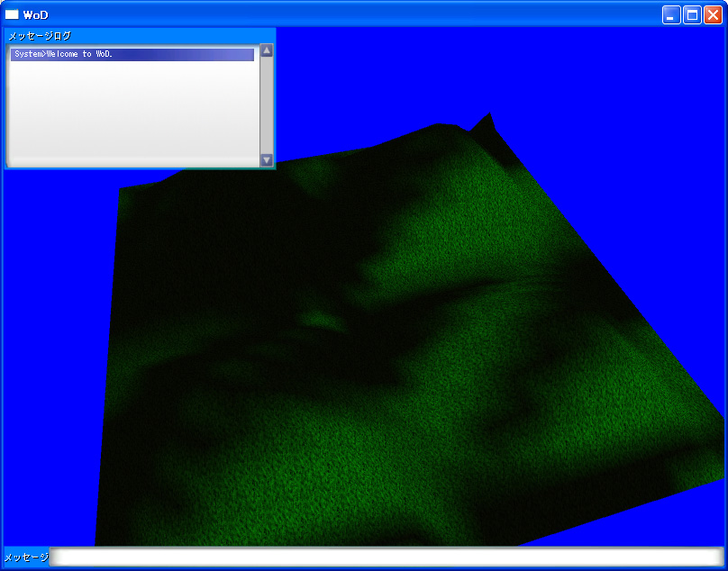Focus the メッセージ text input field
Image resolution: width=728 pixels, height=571 pixels.
pos(387,557)
